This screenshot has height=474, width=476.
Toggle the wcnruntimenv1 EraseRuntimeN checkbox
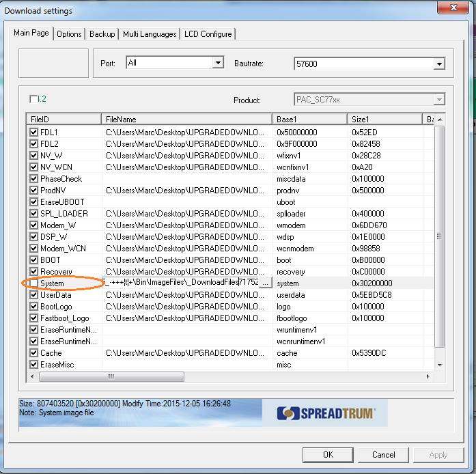[x=33, y=341]
